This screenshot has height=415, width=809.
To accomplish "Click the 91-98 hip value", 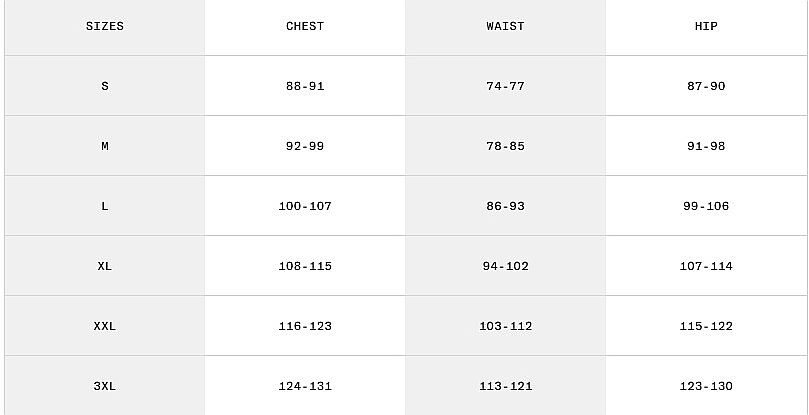I will coord(706,146).
